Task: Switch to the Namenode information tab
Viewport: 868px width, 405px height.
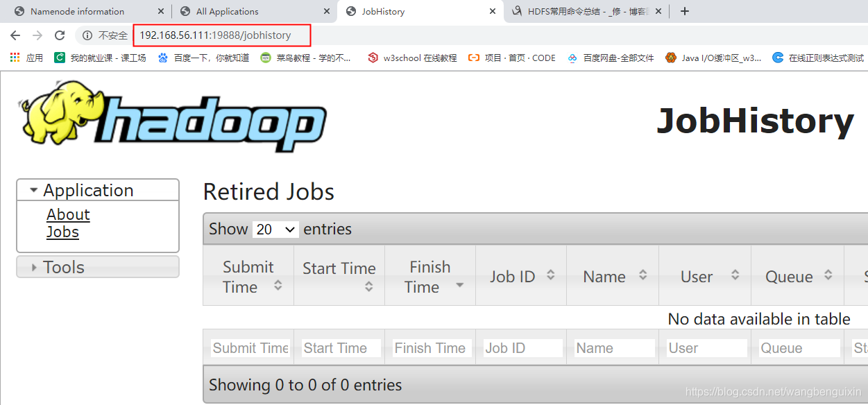Action: [x=77, y=11]
